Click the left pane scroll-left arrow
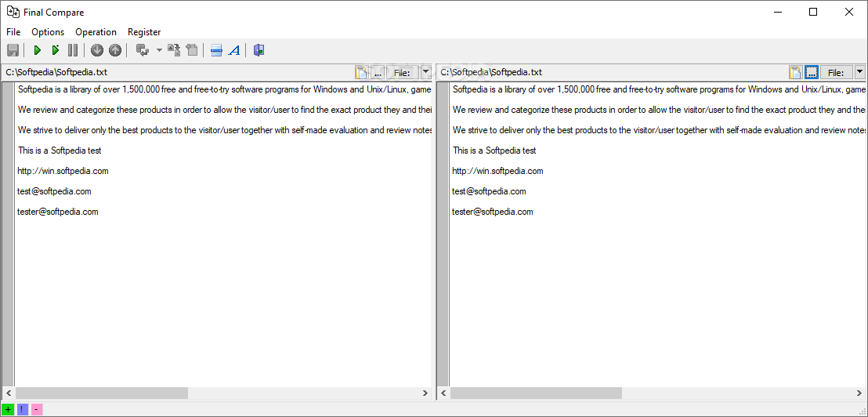Viewport: 868px width, 417px height. click(x=8, y=393)
